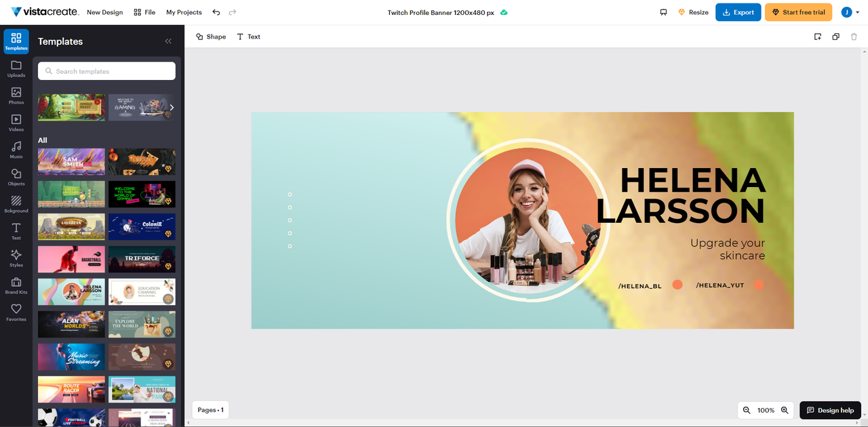The image size is (868, 427).
Task: Redo the last action
Action: click(x=233, y=12)
